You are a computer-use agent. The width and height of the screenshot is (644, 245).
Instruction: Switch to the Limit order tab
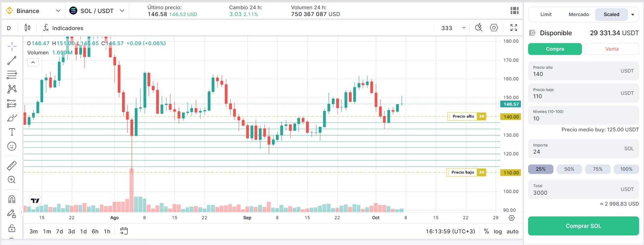546,14
